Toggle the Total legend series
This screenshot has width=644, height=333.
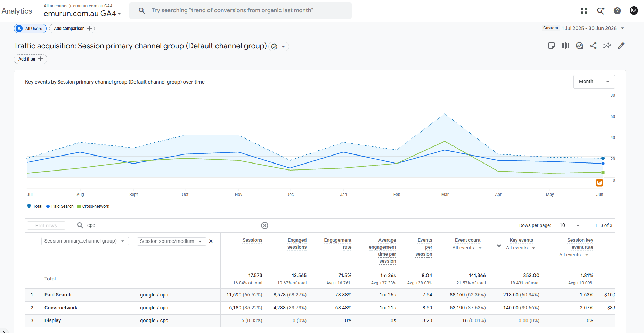click(x=34, y=206)
